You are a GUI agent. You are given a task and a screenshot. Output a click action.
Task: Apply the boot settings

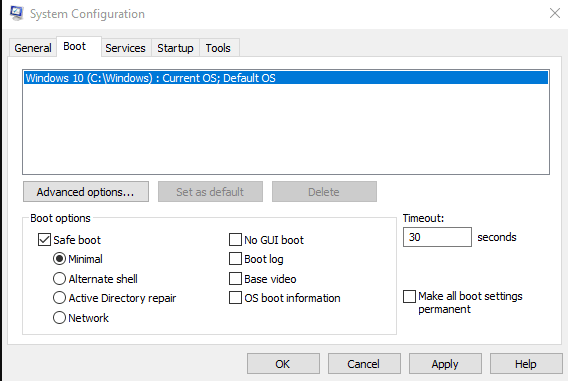[445, 364]
